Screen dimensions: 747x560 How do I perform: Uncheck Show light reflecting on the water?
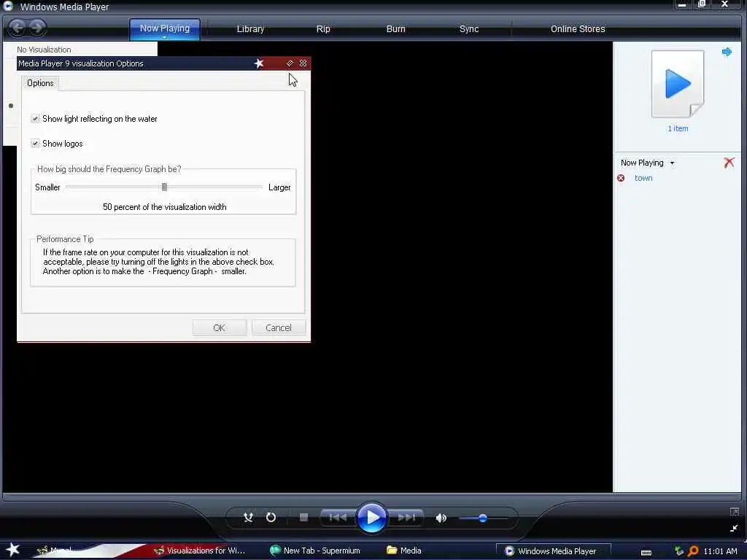[35, 119]
